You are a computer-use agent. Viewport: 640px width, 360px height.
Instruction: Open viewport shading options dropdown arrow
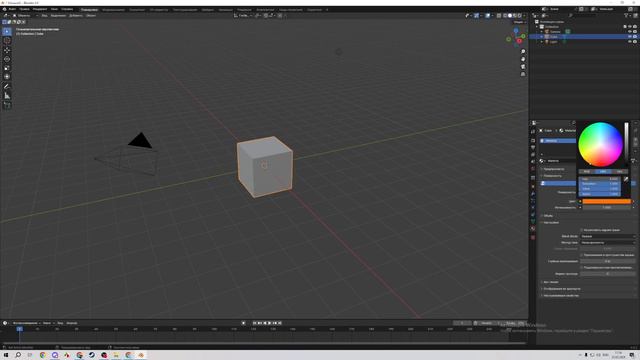coord(524,16)
